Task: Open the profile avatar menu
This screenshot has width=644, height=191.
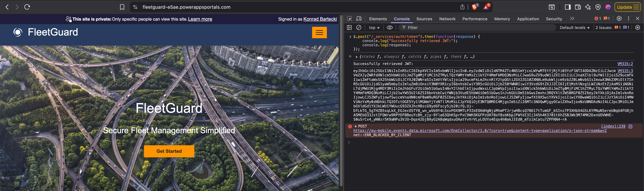Action: pos(608,7)
